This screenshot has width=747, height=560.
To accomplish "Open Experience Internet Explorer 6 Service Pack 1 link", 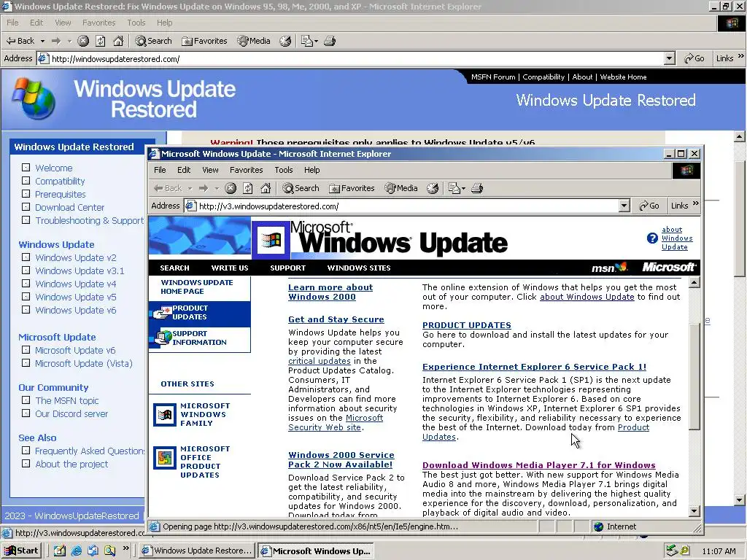I will [x=534, y=367].
